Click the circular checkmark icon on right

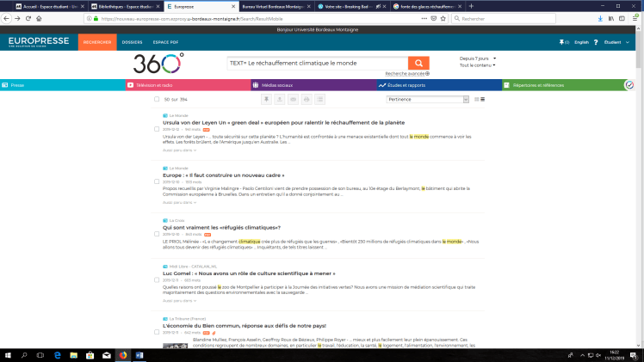click(629, 85)
